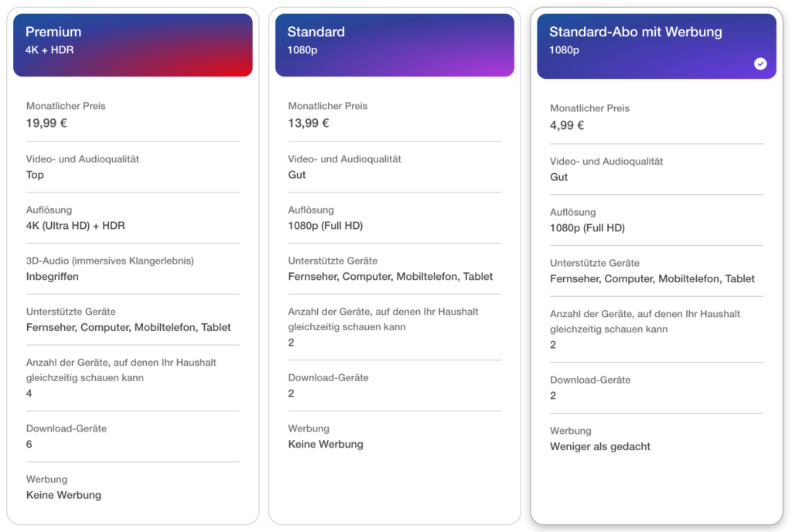Click Premium resolution 4K (Ultra HD) + HDR
Screen dimensions: 792x532
coord(75,226)
